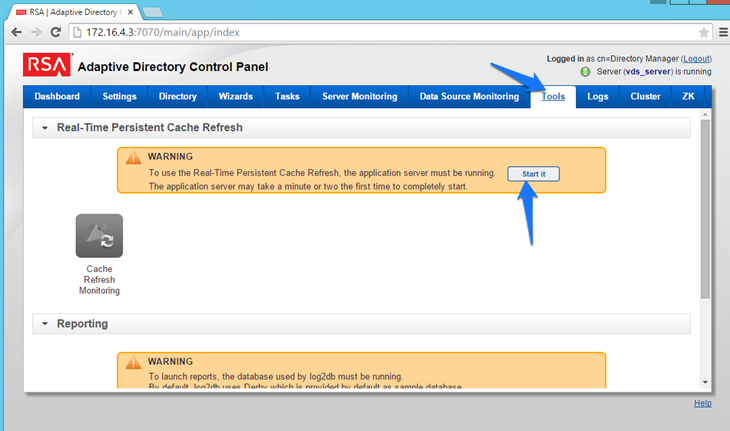The image size is (730, 431).
Task: Click the page scrollbar down arrow
Action: tap(705, 382)
